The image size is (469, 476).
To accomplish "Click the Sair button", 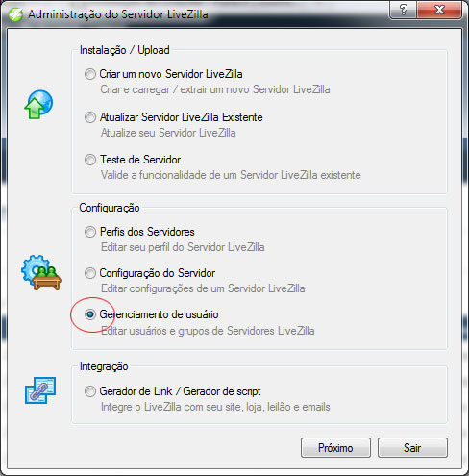I will click(412, 447).
